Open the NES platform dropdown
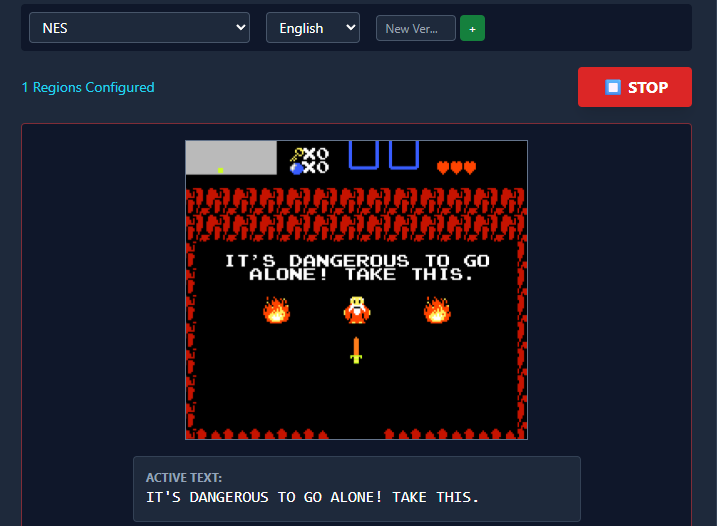Viewport: 717px width, 526px height. coord(139,28)
